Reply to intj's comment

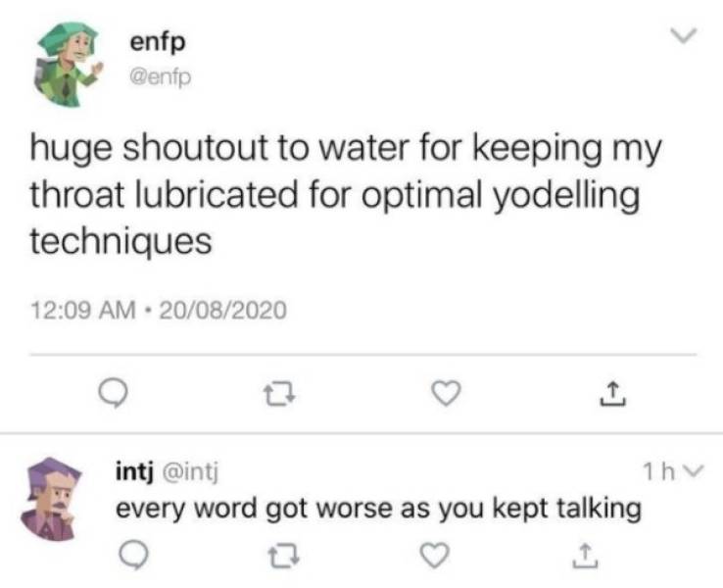[133, 555]
